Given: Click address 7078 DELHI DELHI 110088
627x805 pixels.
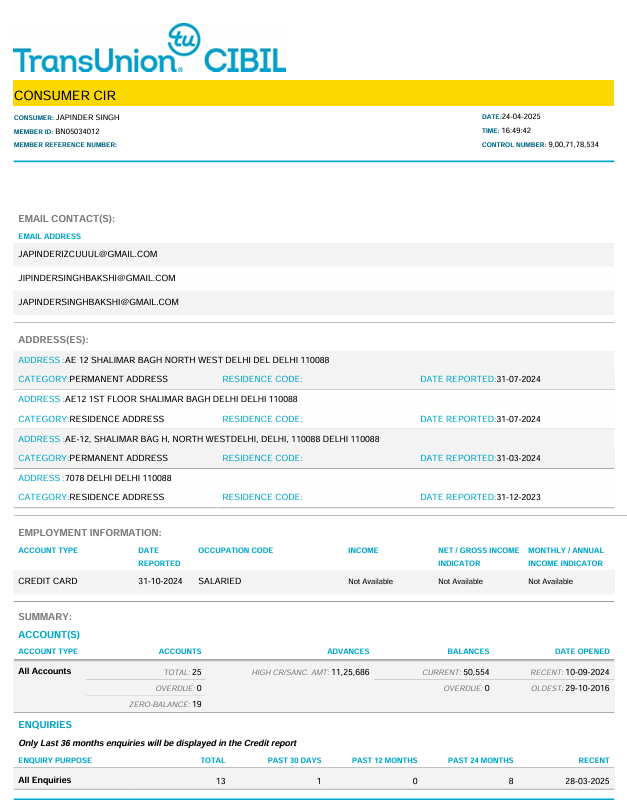Looking at the screenshot, I should click(118, 478).
